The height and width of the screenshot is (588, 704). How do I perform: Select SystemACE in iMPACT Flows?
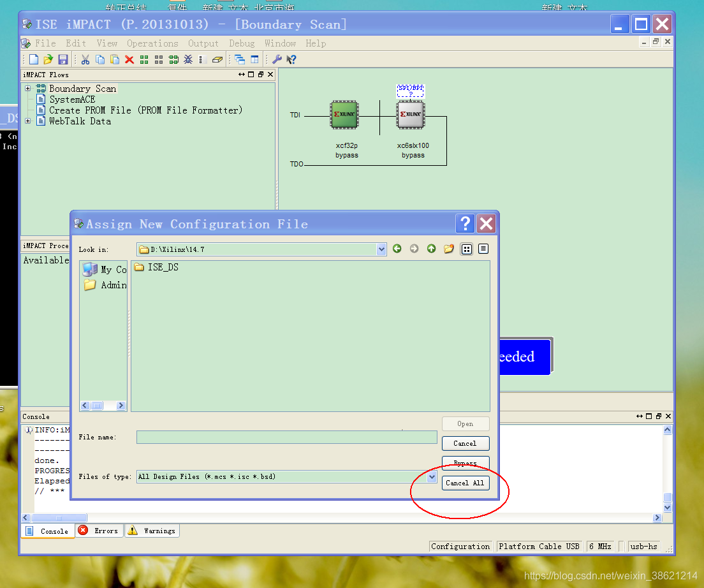[x=72, y=99]
